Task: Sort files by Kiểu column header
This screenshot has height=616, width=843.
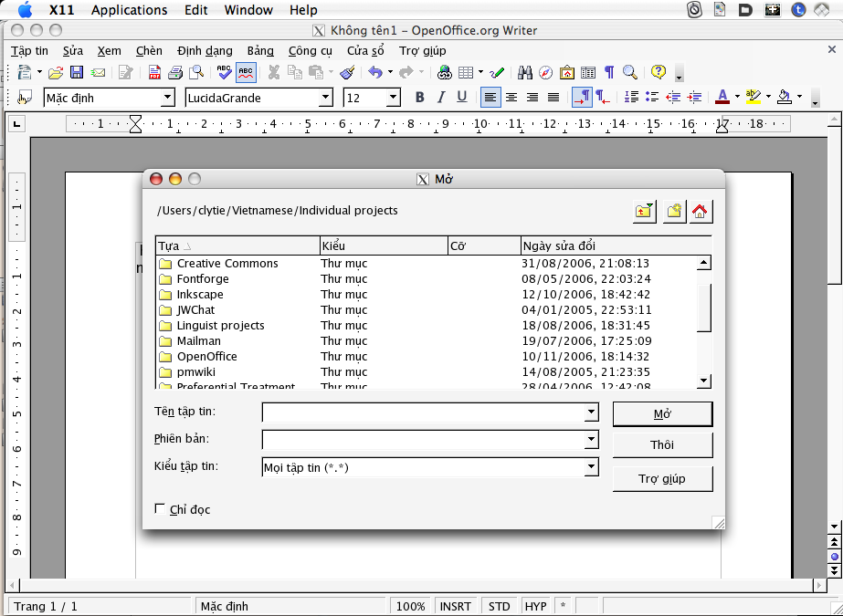Action: tap(384, 246)
